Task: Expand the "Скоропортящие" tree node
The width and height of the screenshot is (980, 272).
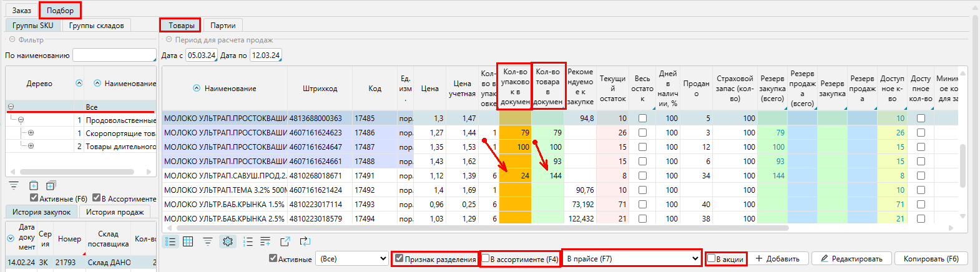Action: pos(31,133)
